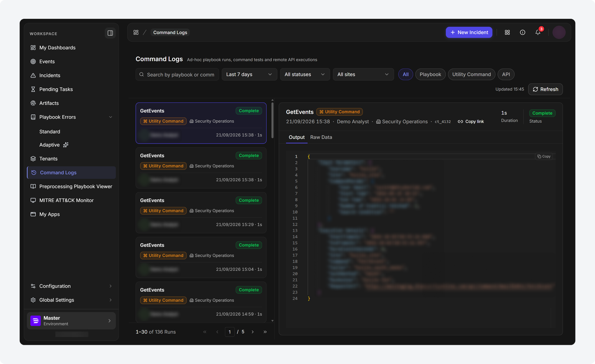Filter runs by All type
Viewport: 595px width, 364px height.
click(406, 75)
